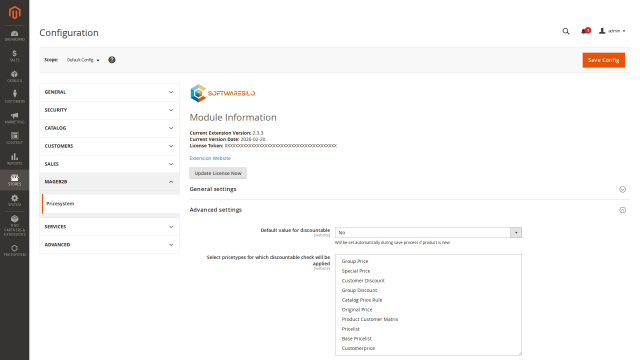Viewport: 640px width, 360px height.
Task: Expand the General configuration section
Action: [x=109, y=92]
